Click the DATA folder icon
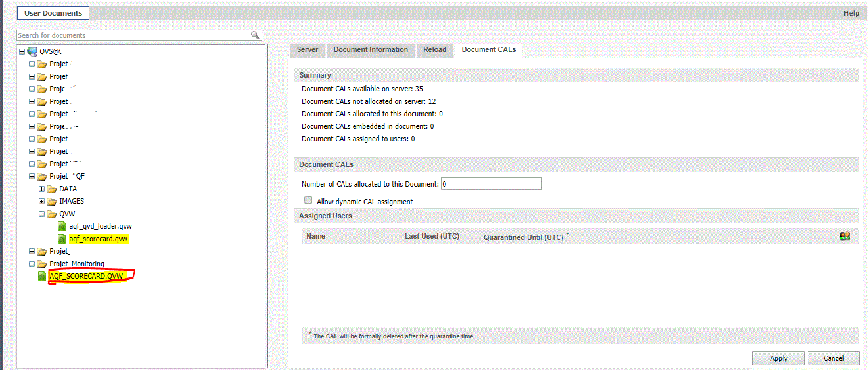The width and height of the screenshot is (868, 370). (x=52, y=189)
